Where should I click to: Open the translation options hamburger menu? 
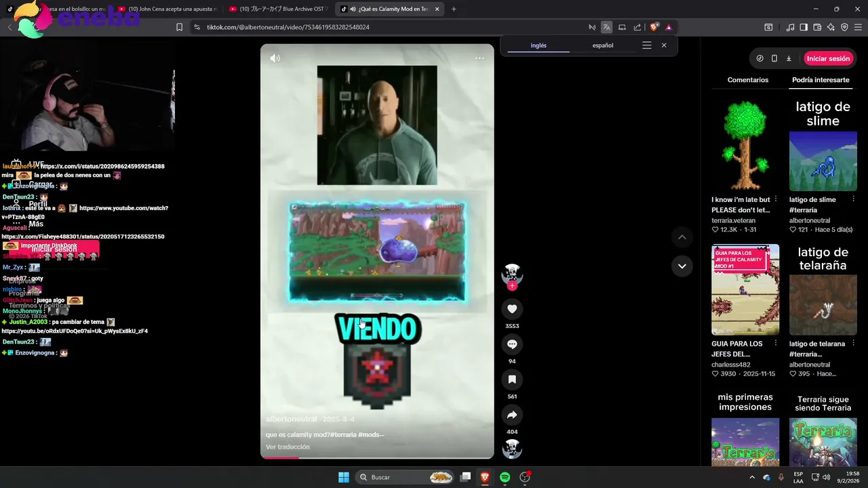[647, 45]
